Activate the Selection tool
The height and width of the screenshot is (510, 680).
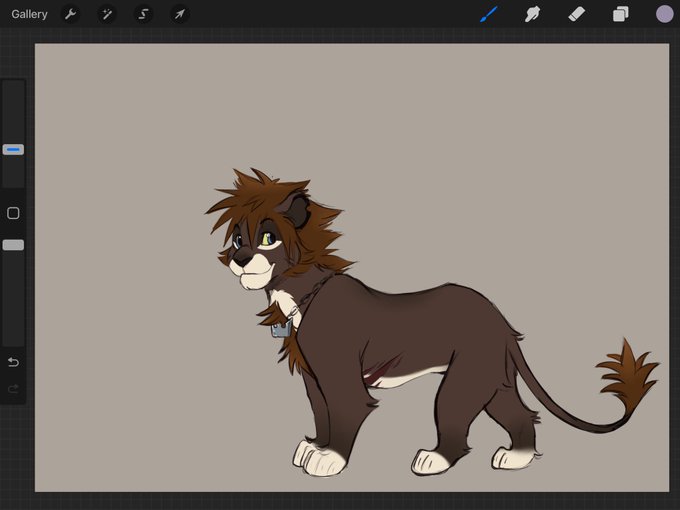coord(143,14)
